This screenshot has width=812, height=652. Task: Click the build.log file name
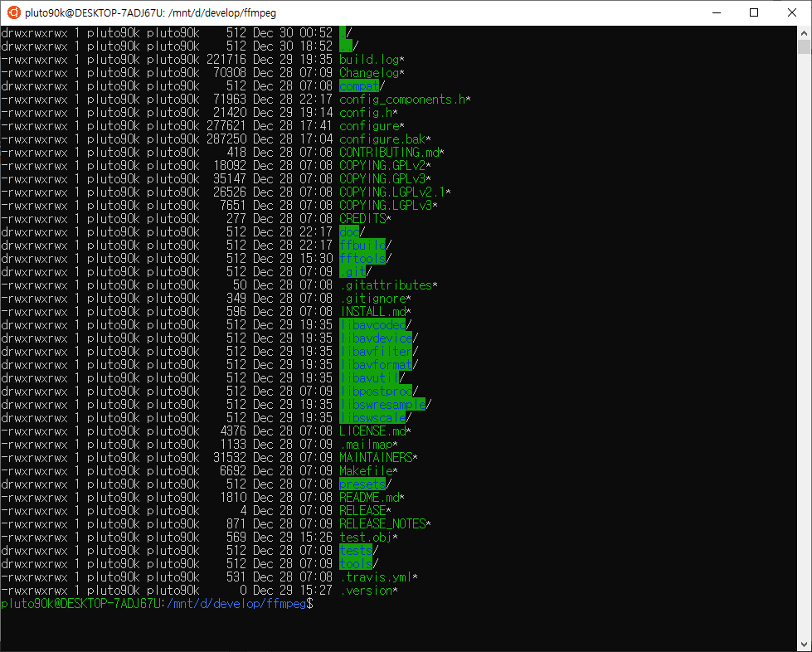[369, 60]
